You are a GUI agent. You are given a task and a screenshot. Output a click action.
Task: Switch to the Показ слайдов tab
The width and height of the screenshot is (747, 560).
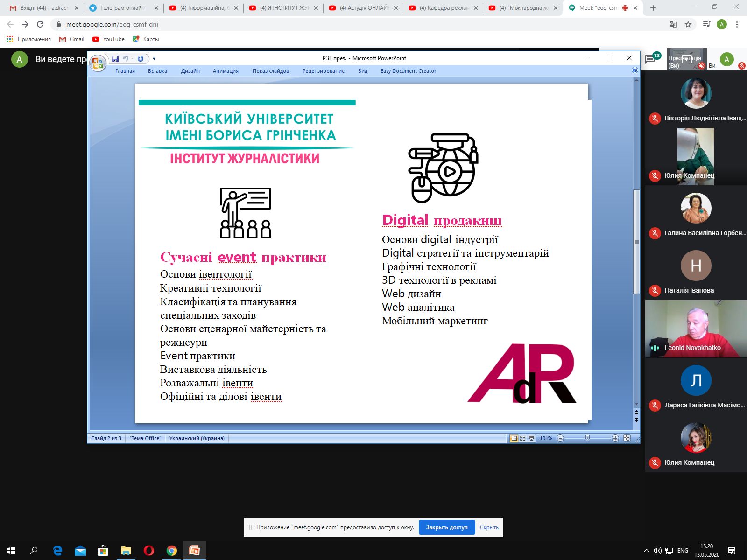point(270,71)
